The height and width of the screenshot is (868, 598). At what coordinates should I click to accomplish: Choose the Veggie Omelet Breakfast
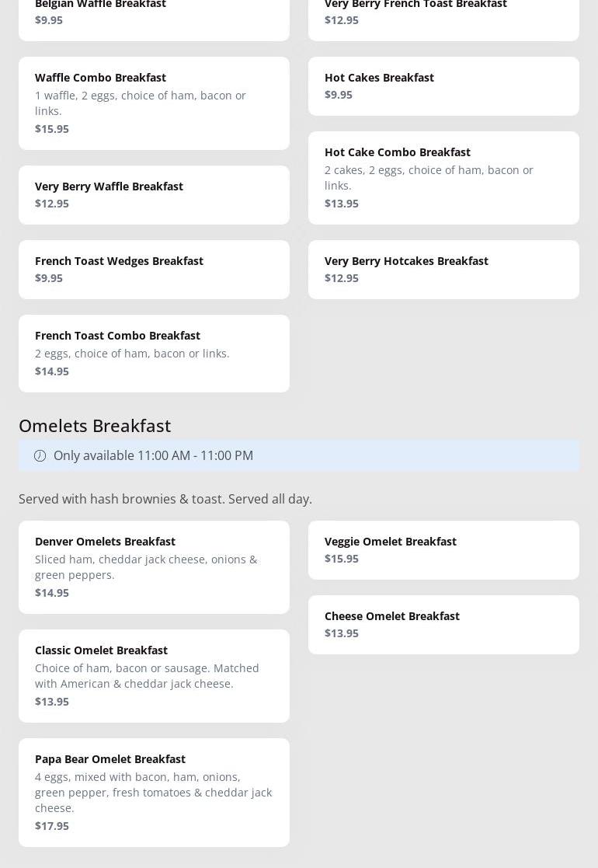point(443,549)
